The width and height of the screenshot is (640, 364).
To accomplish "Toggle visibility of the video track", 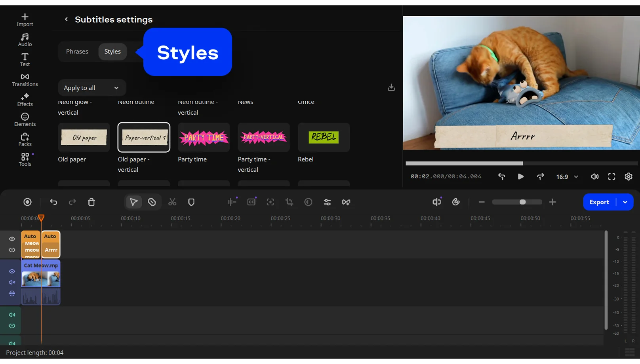I will coord(12,271).
